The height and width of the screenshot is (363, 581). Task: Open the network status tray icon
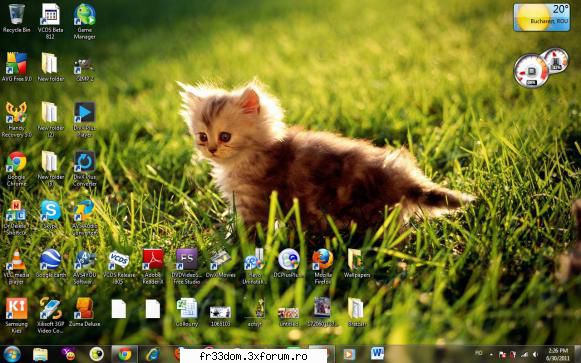click(525, 354)
